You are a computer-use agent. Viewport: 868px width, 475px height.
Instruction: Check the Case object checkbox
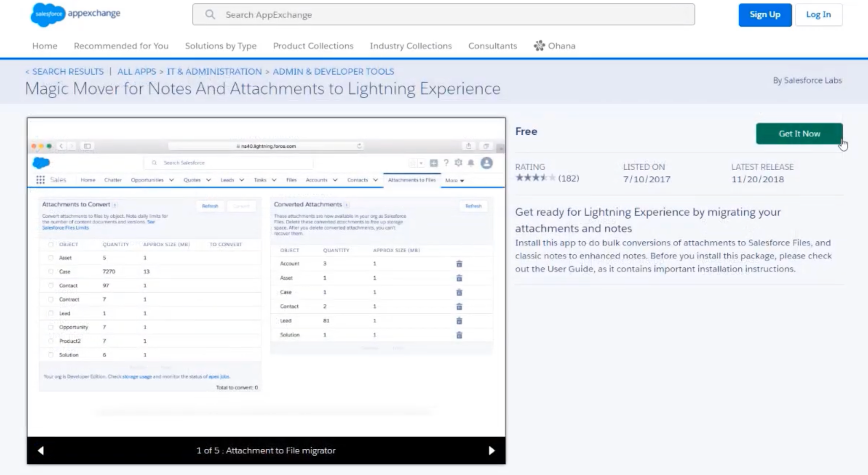click(51, 271)
